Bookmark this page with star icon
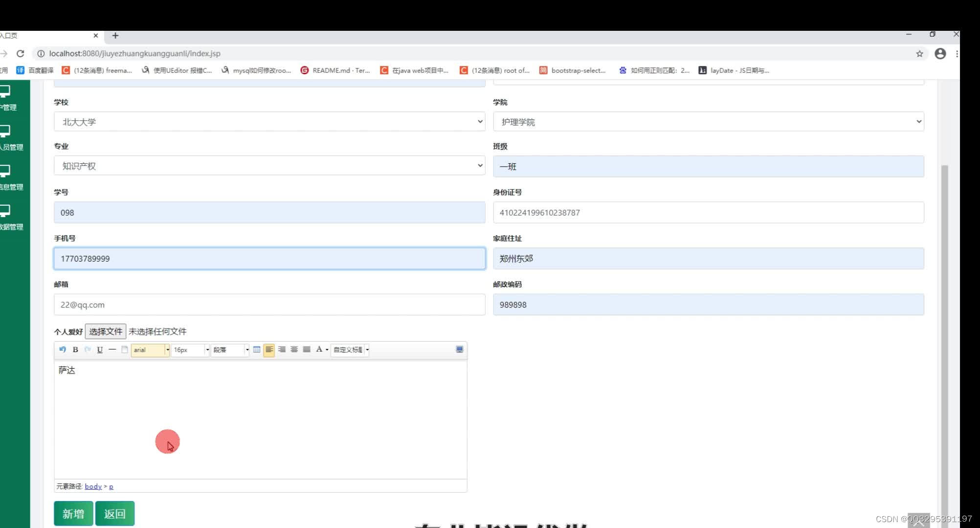Viewport: 980px width, 528px height. (919, 54)
